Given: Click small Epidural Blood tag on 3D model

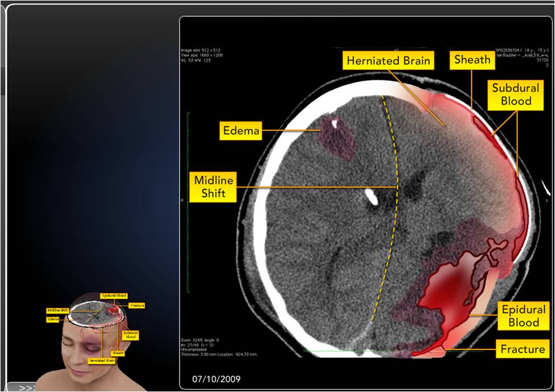Looking at the screenshot, I should click(114, 296).
